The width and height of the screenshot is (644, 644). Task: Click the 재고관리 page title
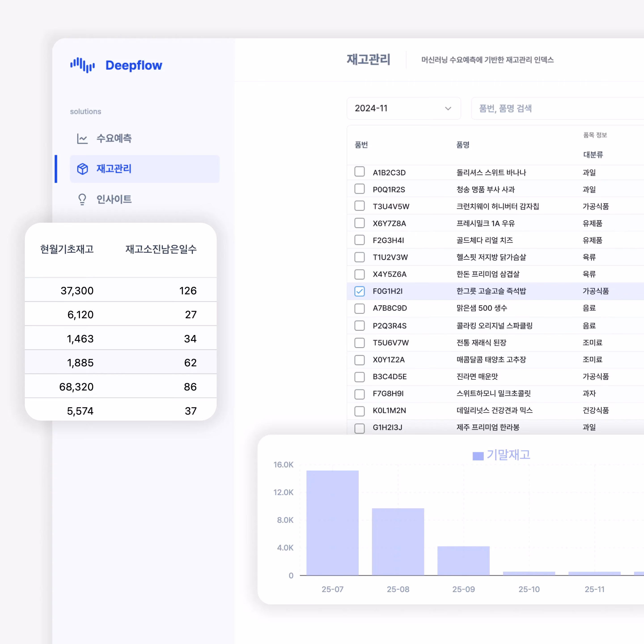pyautogui.click(x=368, y=59)
